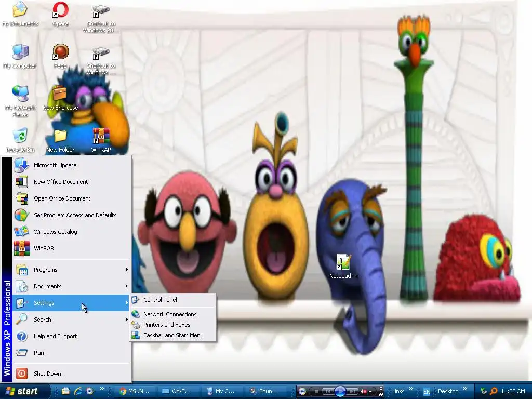Launch the WinRAR desktop shortcut
Image resolution: width=532 pixels, height=399 pixels.
pyautogui.click(x=101, y=140)
